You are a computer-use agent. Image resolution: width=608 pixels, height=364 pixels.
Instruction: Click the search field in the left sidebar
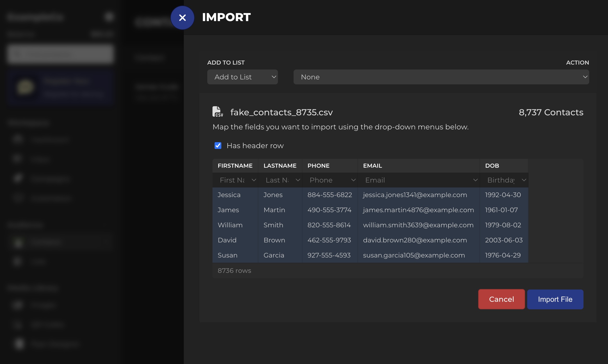(x=60, y=54)
